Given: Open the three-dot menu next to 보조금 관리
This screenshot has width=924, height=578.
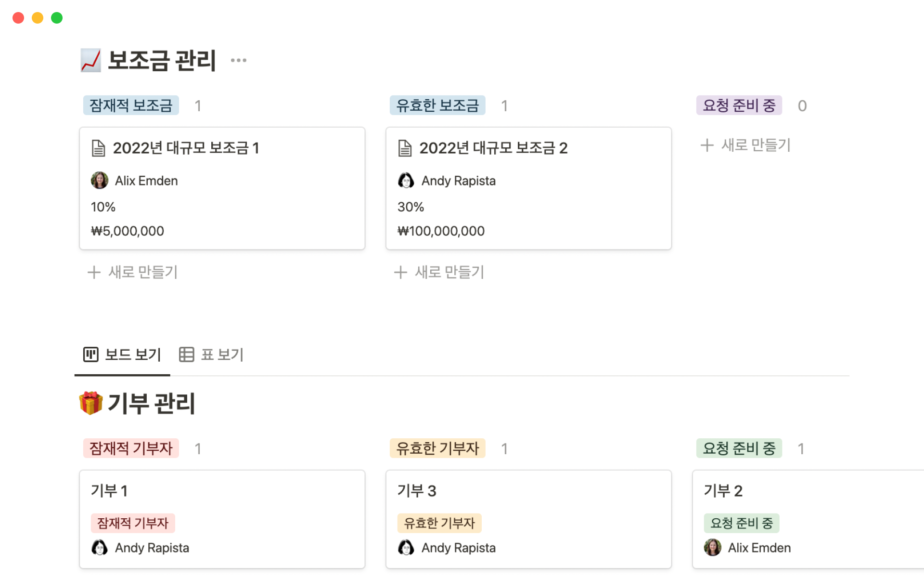Looking at the screenshot, I should tap(238, 60).
